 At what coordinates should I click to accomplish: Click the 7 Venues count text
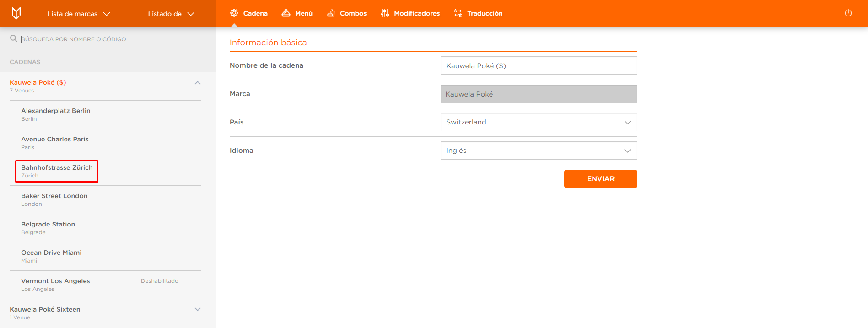tap(22, 91)
